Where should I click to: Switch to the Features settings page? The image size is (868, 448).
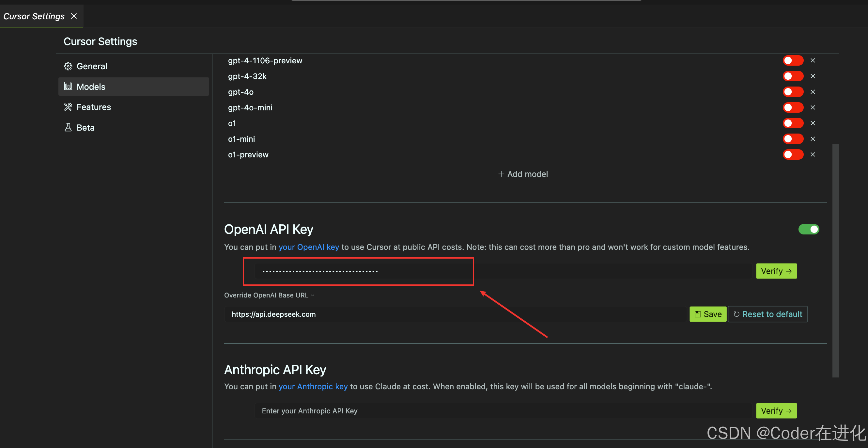pos(94,107)
